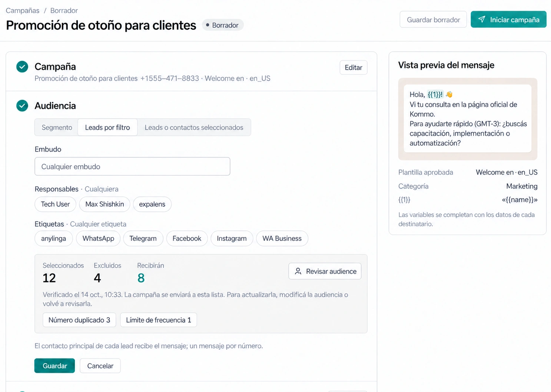The width and height of the screenshot is (551, 392).
Task: Toggle the anylinga tag chip
Action: click(53, 239)
